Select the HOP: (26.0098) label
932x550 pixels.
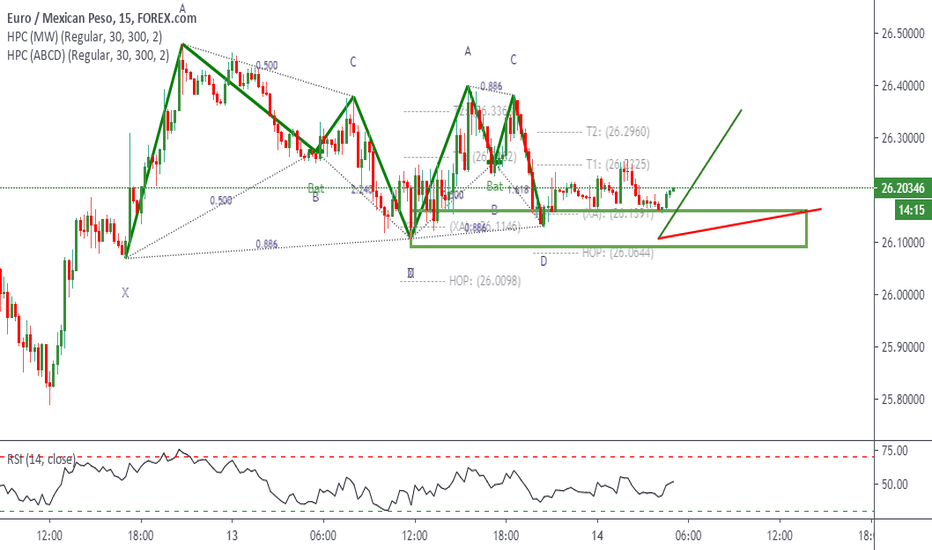(484, 281)
